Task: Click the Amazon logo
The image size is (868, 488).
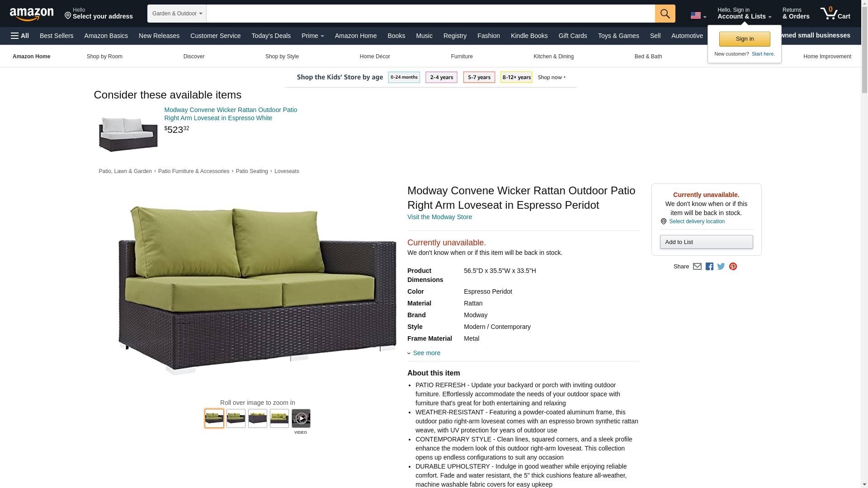Action: point(32,14)
